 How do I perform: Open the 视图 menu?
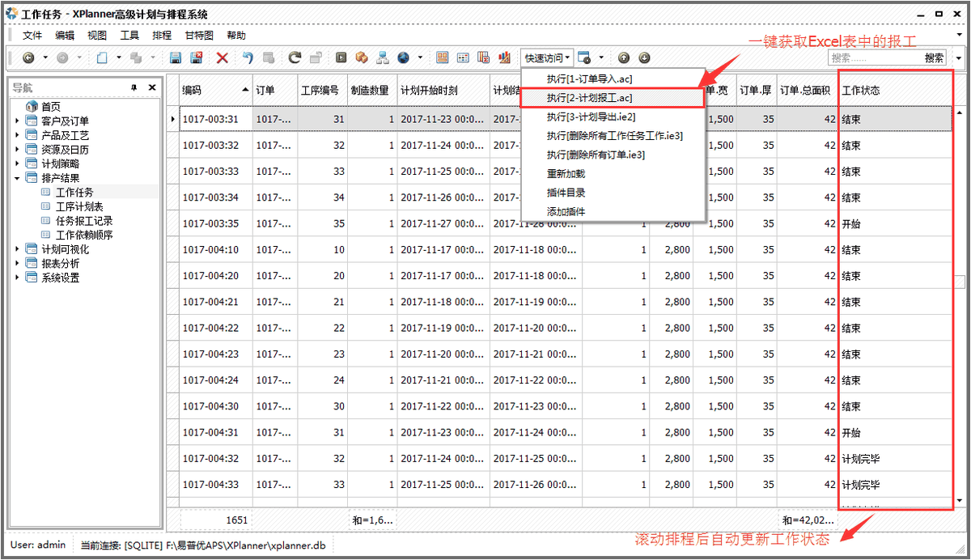pos(97,36)
